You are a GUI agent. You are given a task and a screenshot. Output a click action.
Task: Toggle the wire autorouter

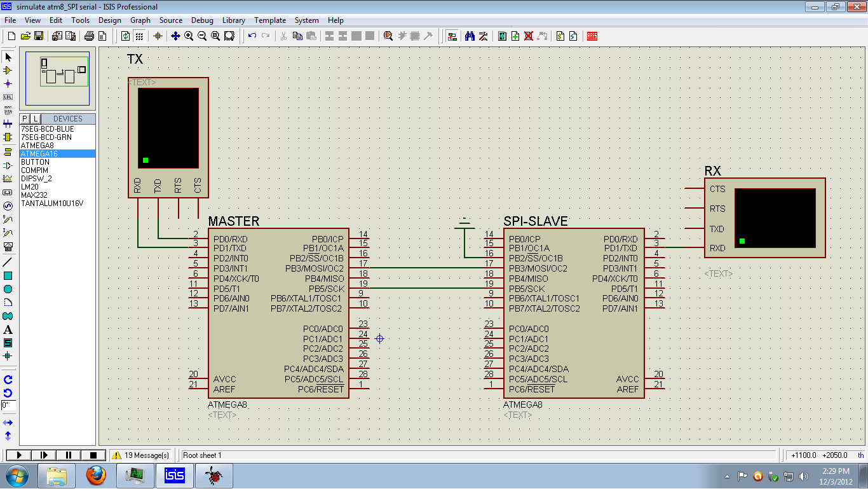coord(453,36)
